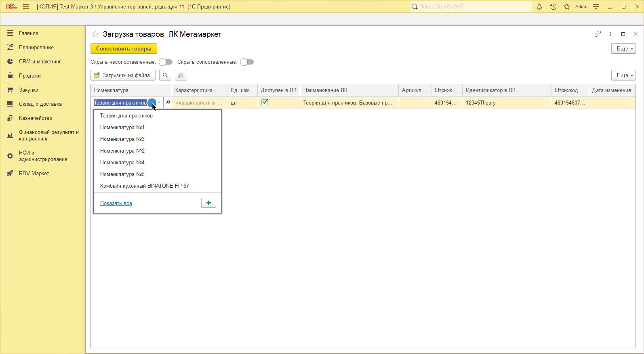Click the Доступен в ЛК column header
The height and width of the screenshot is (354, 644).
pyautogui.click(x=279, y=90)
